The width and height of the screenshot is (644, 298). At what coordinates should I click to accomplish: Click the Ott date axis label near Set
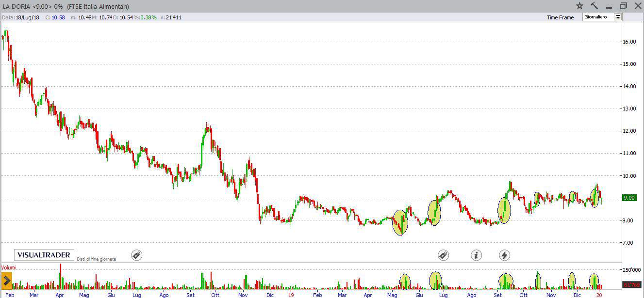coord(215,295)
